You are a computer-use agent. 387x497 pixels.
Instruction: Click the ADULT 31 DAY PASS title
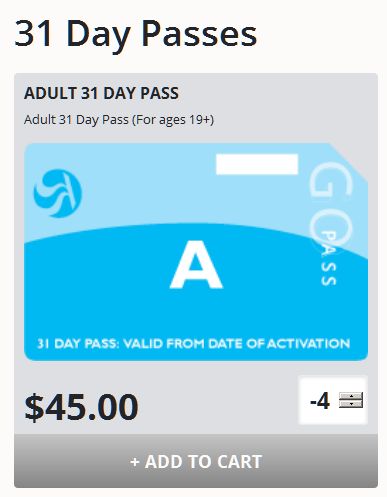click(101, 93)
